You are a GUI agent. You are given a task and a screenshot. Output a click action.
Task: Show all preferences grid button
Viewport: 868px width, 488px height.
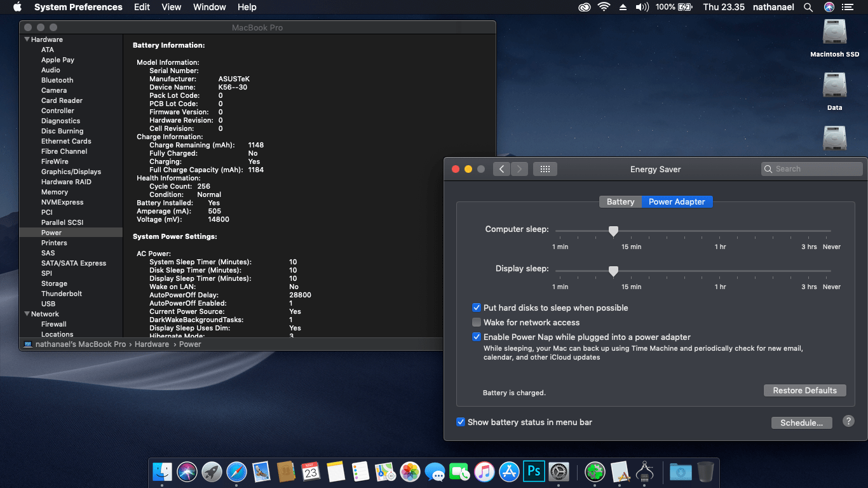[545, 169]
